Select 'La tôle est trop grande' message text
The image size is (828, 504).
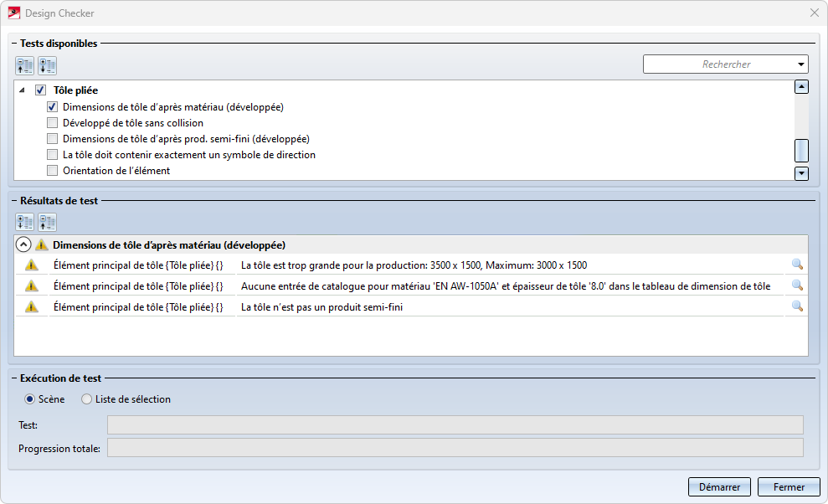click(x=414, y=265)
